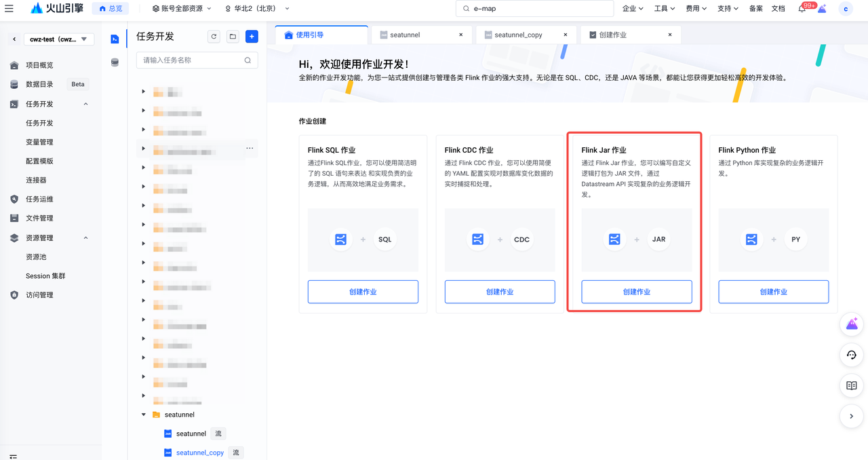Screen dimensions: 868x460
Task: Select the database rail icon
Action: click(115, 62)
